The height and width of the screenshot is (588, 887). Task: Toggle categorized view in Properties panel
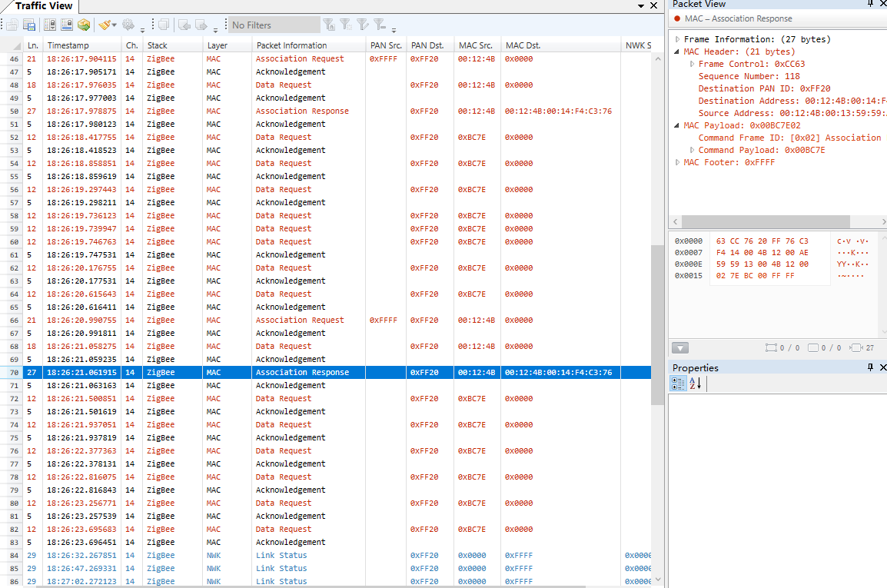(x=678, y=384)
